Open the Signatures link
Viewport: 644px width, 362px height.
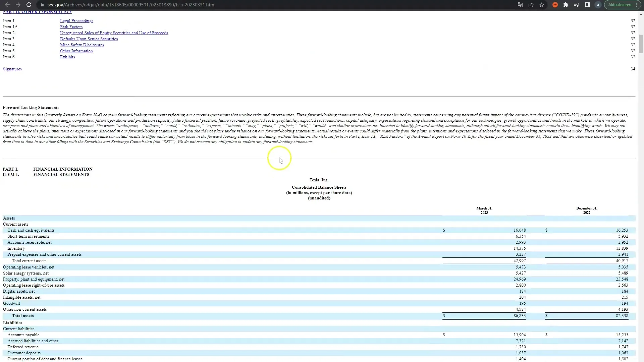(x=12, y=69)
